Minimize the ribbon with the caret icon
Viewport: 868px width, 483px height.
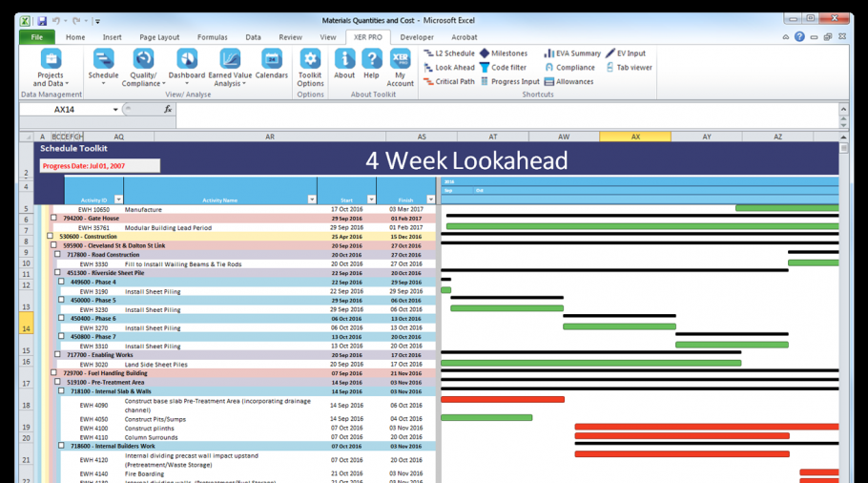pyautogui.click(x=786, y=37)
